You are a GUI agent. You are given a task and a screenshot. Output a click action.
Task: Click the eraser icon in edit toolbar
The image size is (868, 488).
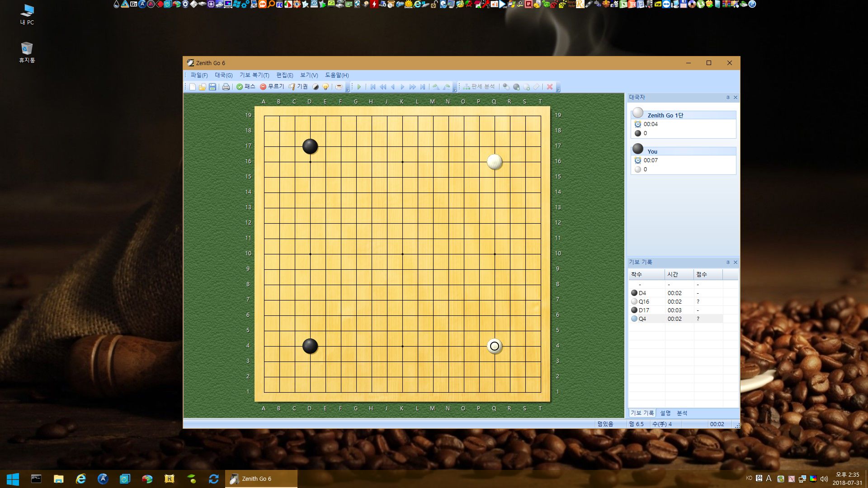click(x=537, y=87)
